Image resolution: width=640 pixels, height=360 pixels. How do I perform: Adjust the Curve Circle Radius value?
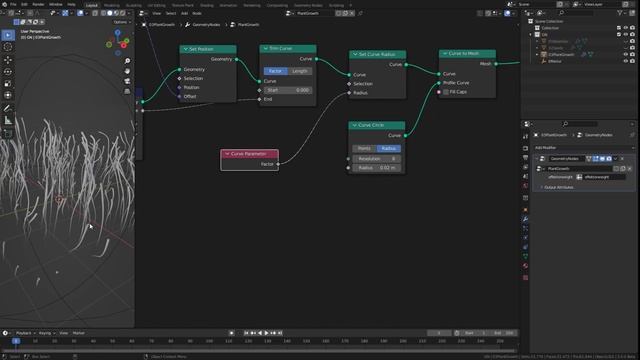click(376, 168)
